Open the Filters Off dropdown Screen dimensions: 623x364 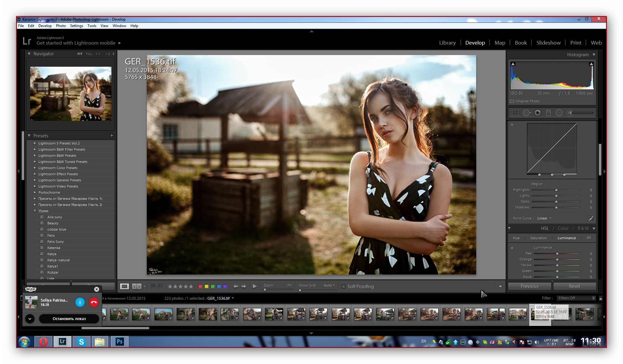coord(577,298)
